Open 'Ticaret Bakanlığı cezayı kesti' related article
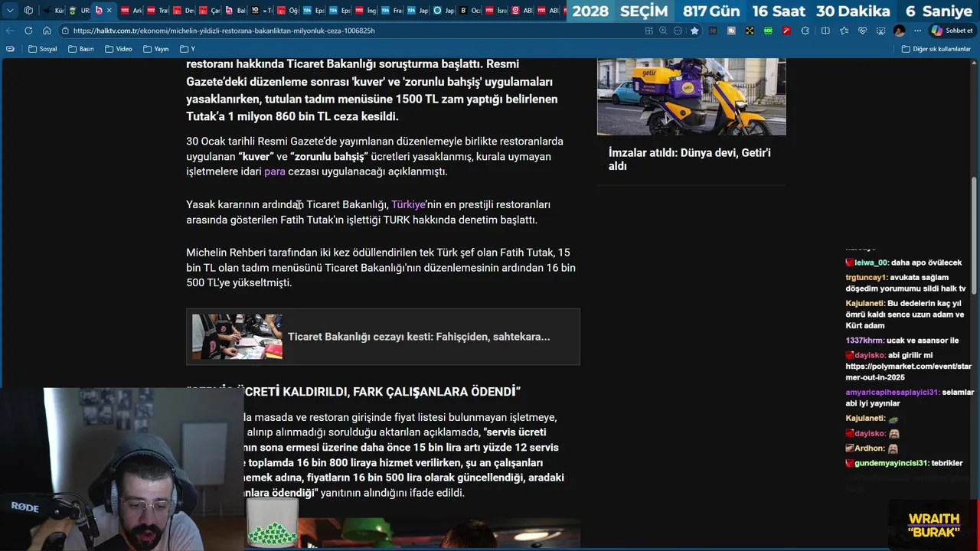The image size is (980, 551). point(419,337)
